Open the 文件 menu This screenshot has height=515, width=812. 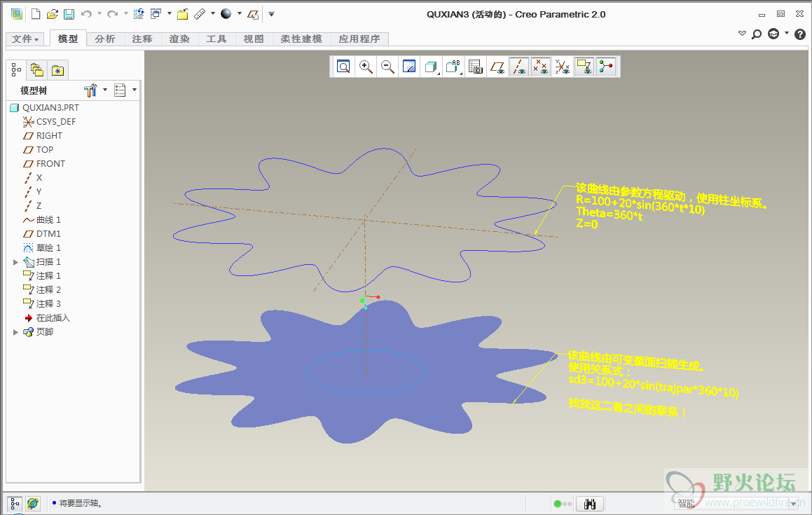coord(25,39)
